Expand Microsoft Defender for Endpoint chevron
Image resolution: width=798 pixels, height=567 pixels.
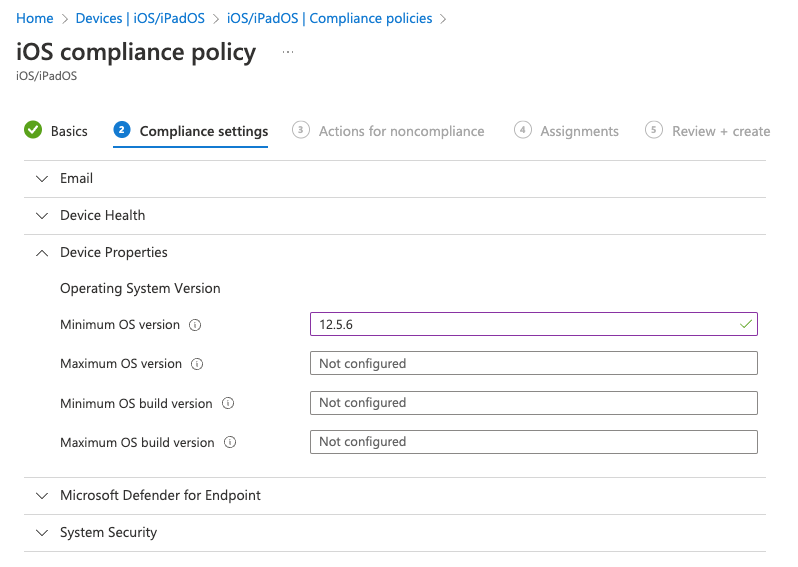coord(42,496)
